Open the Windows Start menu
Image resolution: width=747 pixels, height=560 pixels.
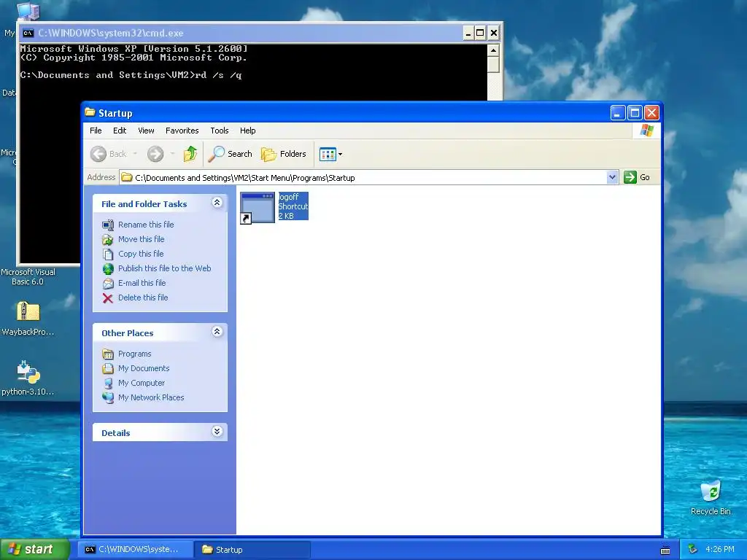[x=34, y=550]
